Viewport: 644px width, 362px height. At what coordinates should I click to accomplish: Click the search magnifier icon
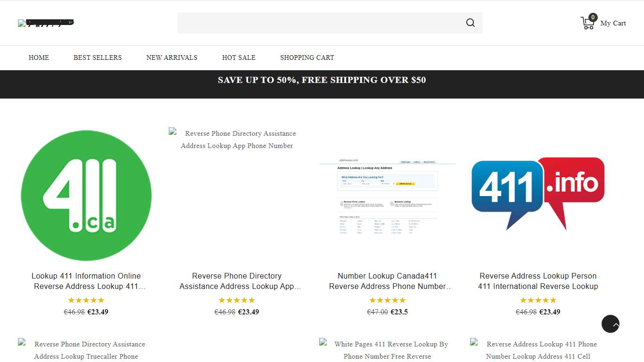[x=470, y=23]
